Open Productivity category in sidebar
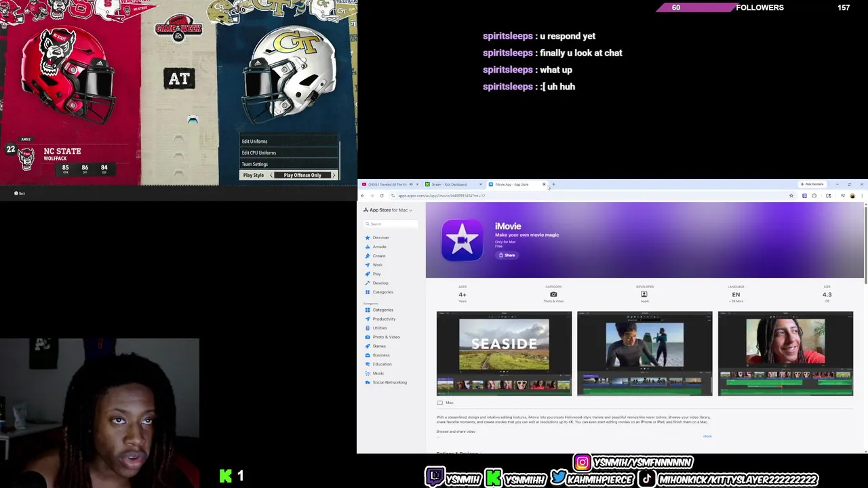 tap(380, 319)
